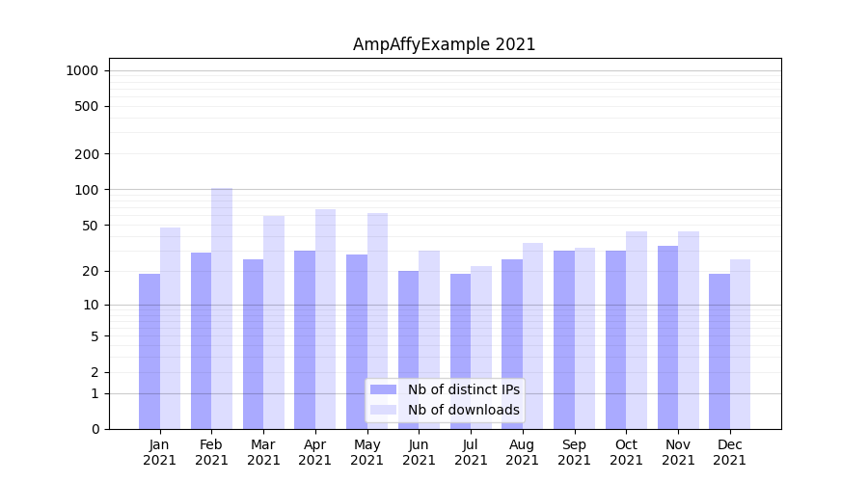
Task: Select the Oct 2021 x-axis label
Action: 626,452
